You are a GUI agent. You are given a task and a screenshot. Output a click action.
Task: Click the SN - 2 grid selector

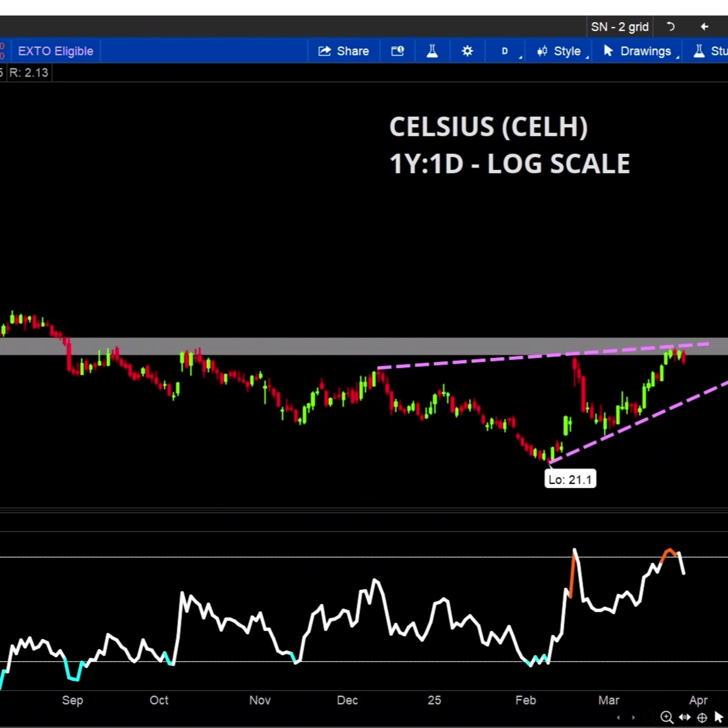[620, 27]
